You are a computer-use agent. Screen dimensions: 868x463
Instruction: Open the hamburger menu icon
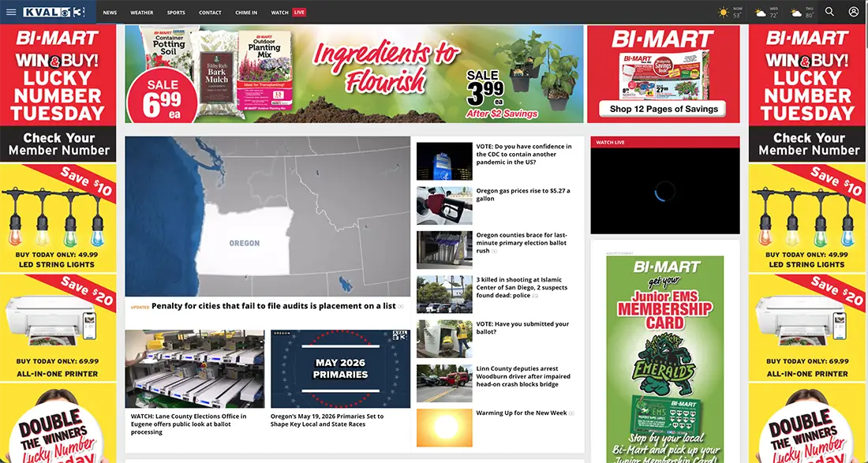coord(11,12)
